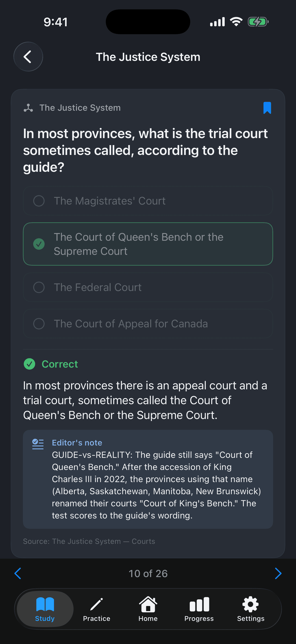The image size is (296, 644).
Task: Click the Editor's note heading
Action: pos(77,443)
